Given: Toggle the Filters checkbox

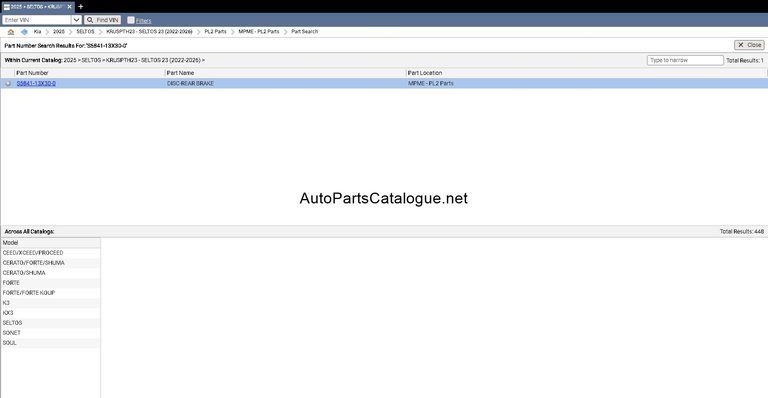Looking at the screenshot, I should click(x=131, y=20).
